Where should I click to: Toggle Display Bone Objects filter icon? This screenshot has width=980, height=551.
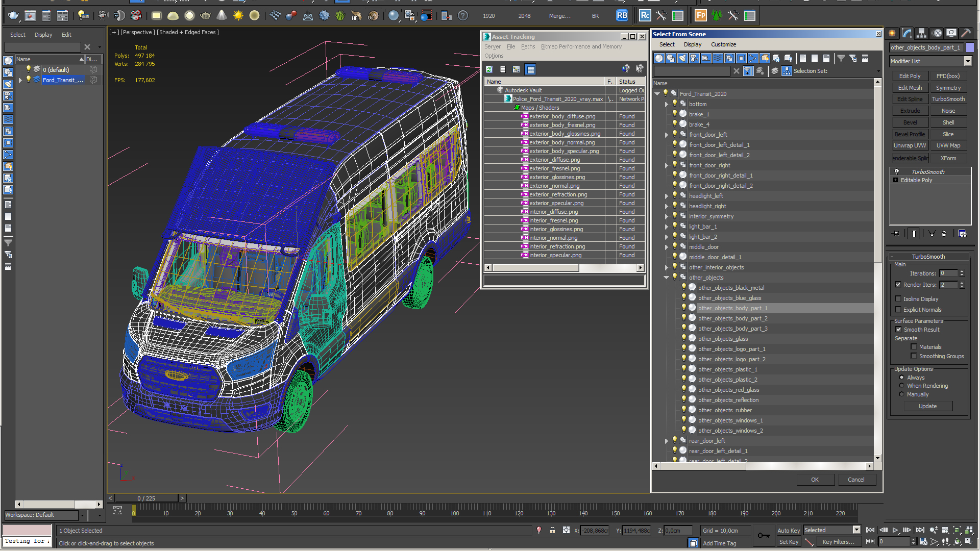[753, 58]
